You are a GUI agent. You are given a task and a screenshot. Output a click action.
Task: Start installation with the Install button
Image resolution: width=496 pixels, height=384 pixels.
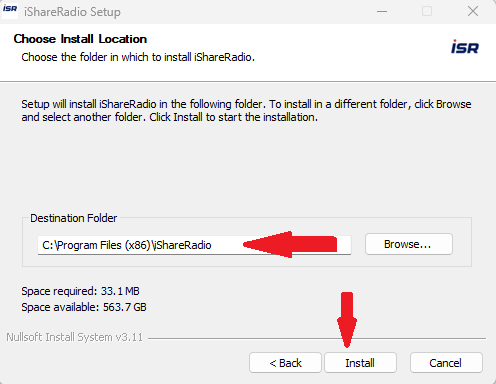pos(360,363)
